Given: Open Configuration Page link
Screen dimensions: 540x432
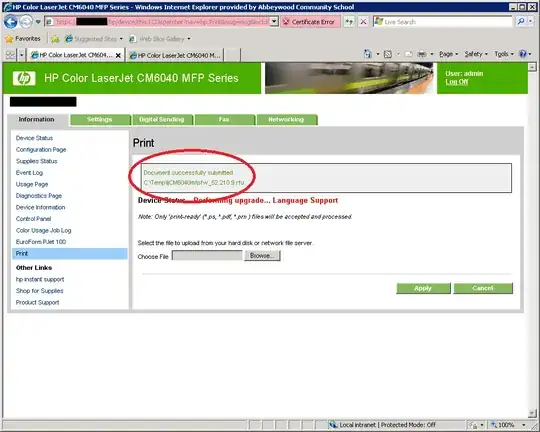Looking at the screenshot, I should click(x=41, y=150).
